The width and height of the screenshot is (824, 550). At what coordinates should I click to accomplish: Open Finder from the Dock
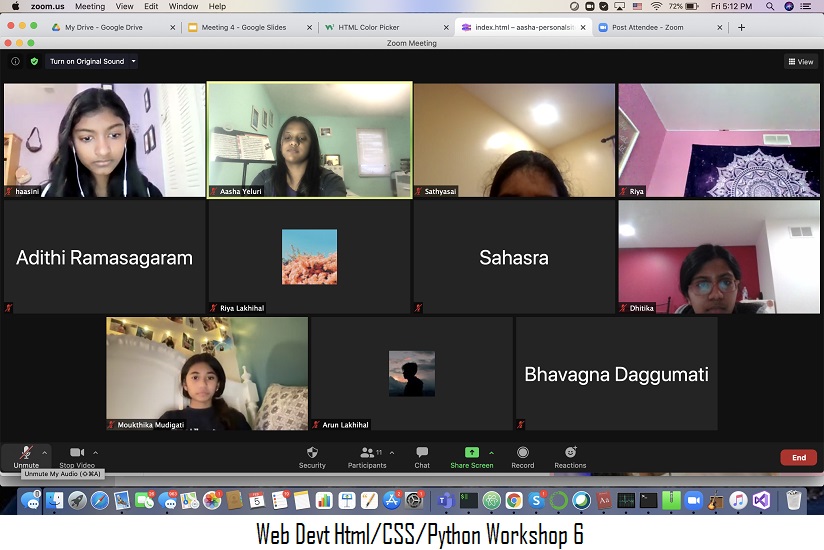[31, 500]
